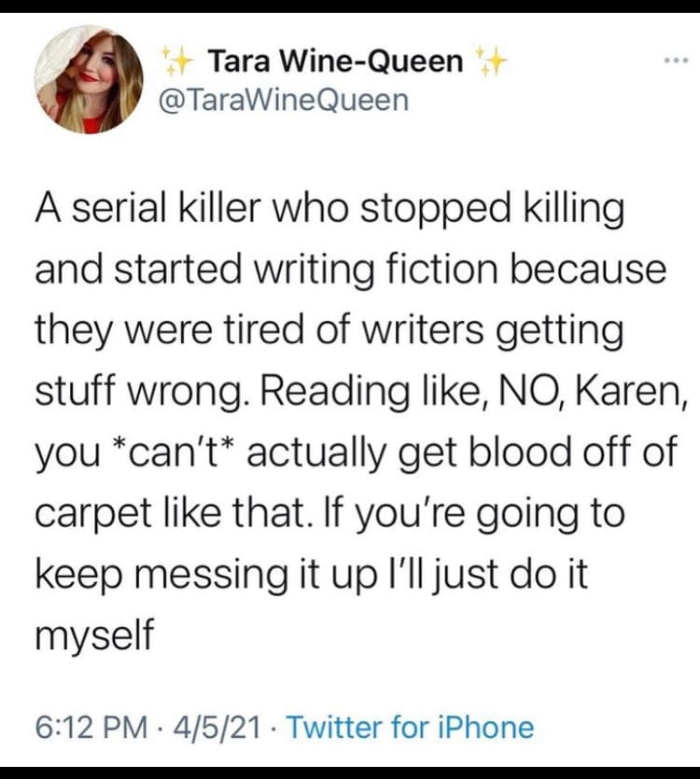Open the @TaraWineQueen handle link

(285, 99)
